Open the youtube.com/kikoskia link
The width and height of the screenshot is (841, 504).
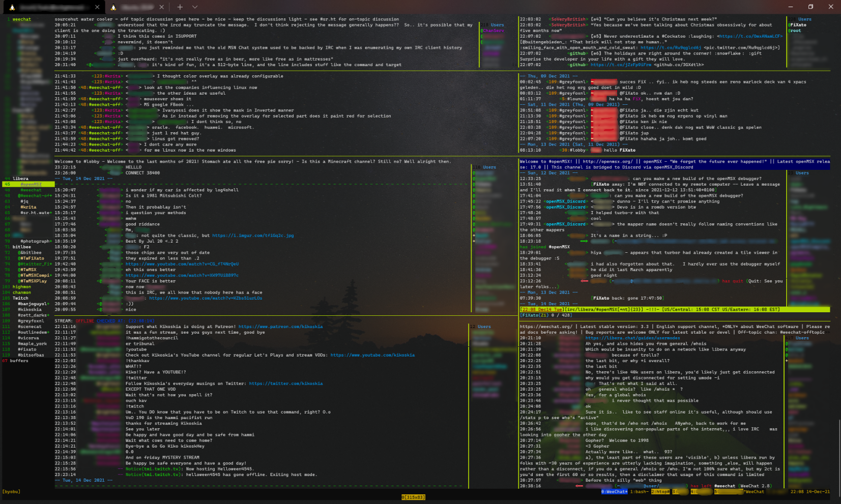pyautogui.click(x=372, y=355)
